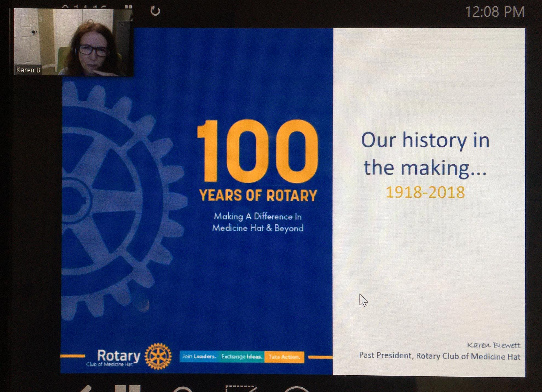
Task: Click the YEARS OF ROTARY text
Action: click(258, 196)
